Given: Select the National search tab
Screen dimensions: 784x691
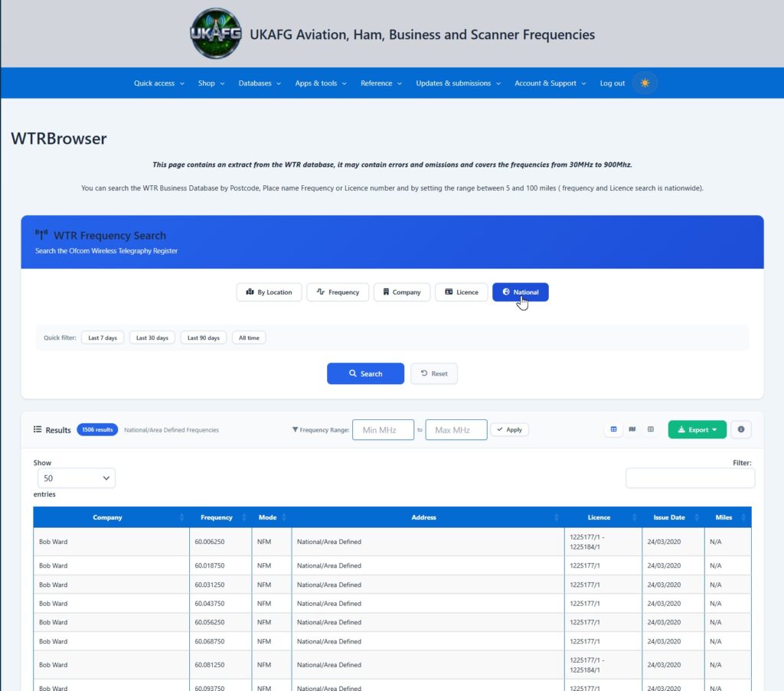Looking at the screenshot, I should click(x=520, y=292).
